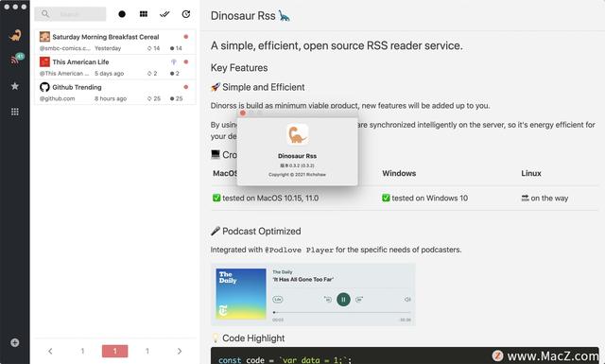Image resolution: width=605 pixels, height=364 pixels.
Task: Click the dinosaur app icon in about dialog
Action: pos(297,134)
